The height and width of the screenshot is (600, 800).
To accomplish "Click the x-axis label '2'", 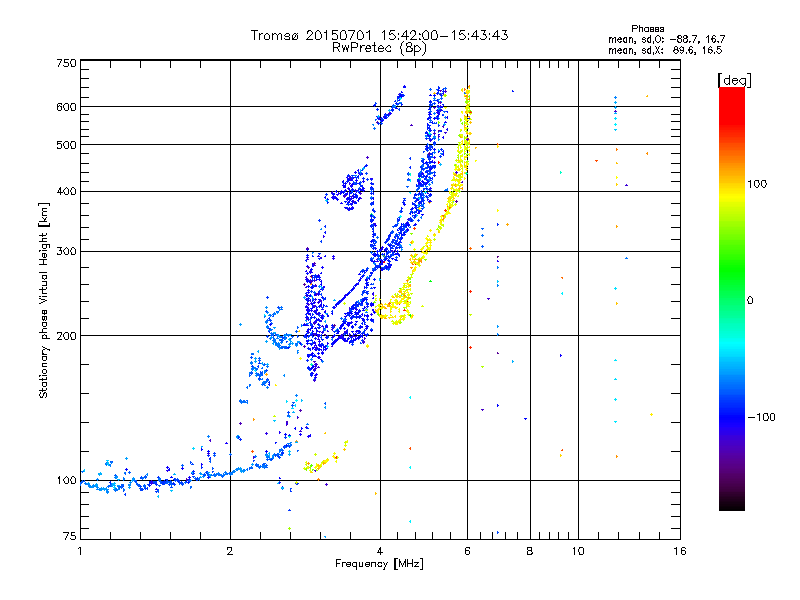I will 230,551.
